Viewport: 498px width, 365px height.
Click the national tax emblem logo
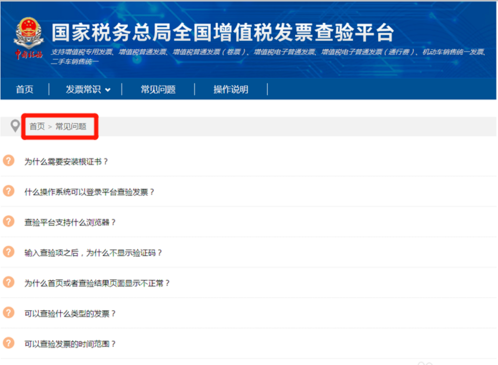28,39
